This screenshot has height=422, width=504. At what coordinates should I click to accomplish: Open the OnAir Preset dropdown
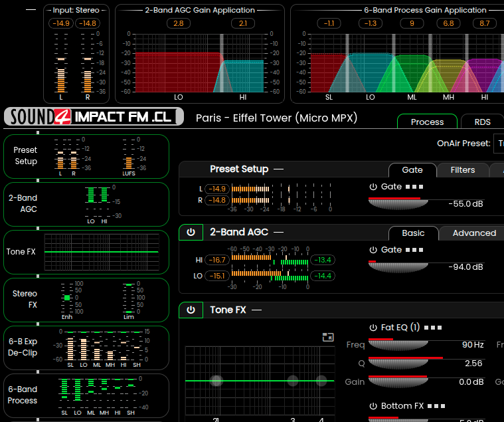(499, 144)
